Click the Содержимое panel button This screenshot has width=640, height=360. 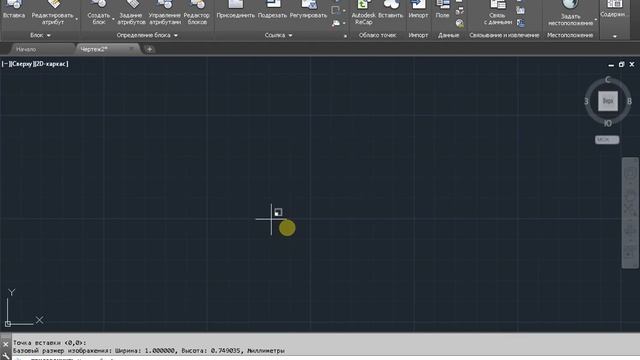pyautogui.click(x=613, y=10)
